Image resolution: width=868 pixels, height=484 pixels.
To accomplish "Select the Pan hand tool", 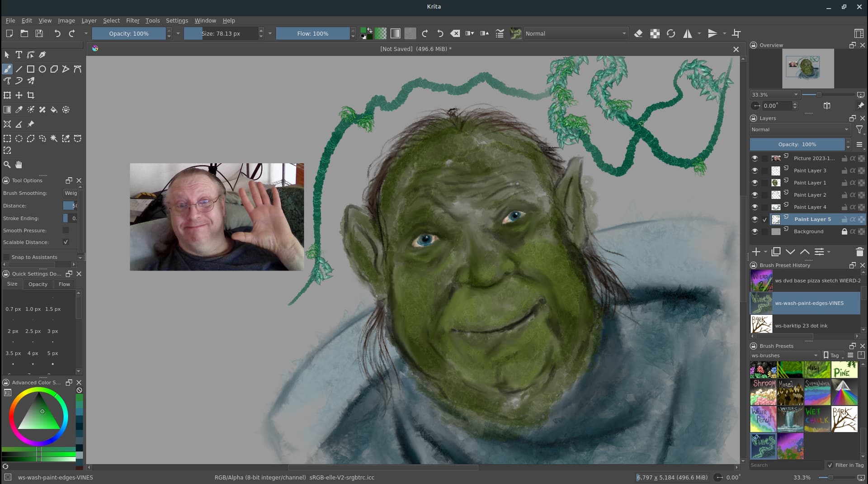I will 19,165.
